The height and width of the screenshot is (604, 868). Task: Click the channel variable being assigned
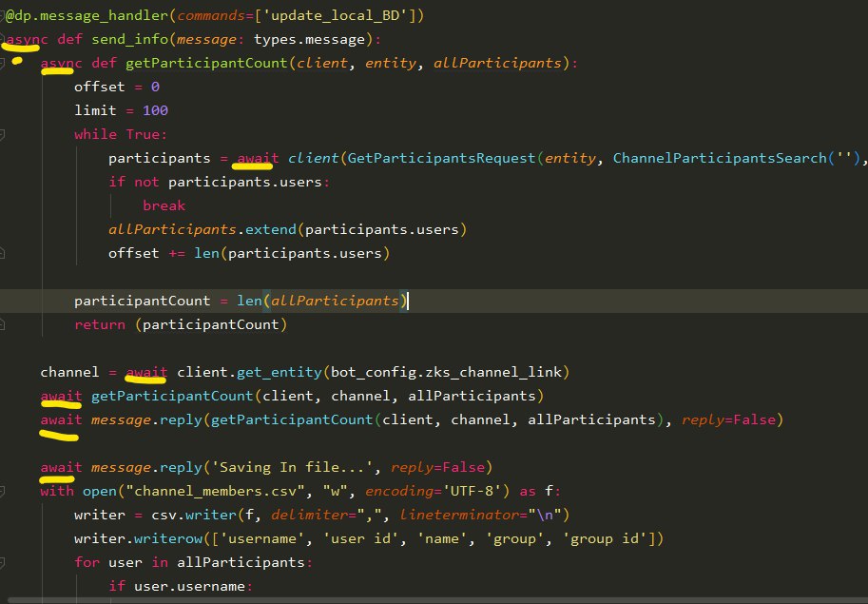(x=69, y=372)
